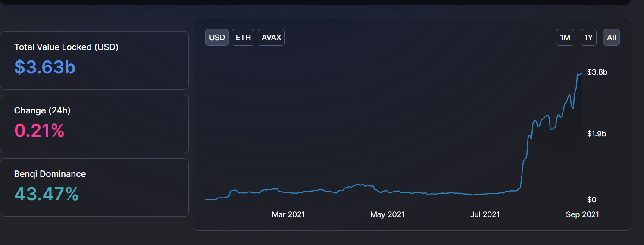Select the 1M time range
The height and width of the screenshot is (245, 644).
coord(565,38)
